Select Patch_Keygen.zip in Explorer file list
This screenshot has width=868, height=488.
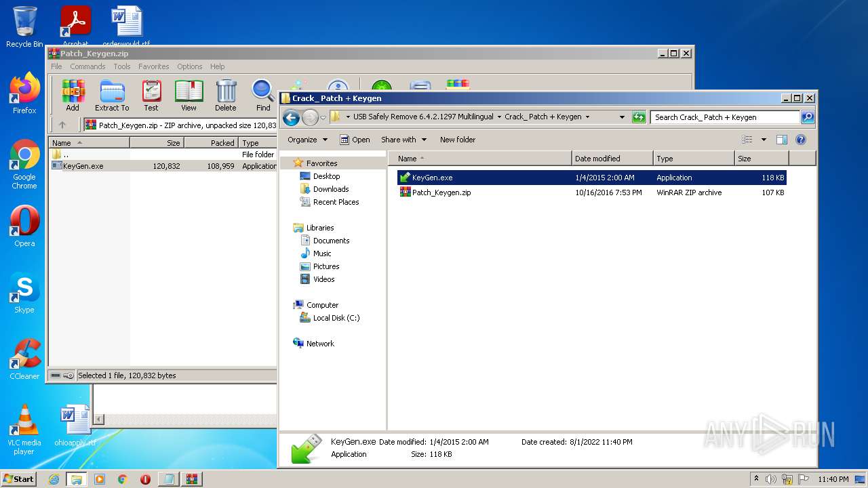pyautogui.click(x=591, y=192)
